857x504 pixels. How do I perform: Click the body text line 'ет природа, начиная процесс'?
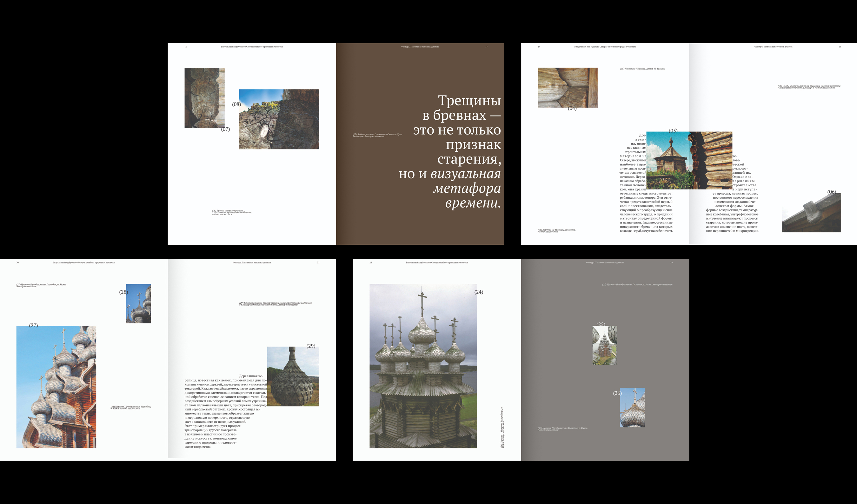coord(735,194)
